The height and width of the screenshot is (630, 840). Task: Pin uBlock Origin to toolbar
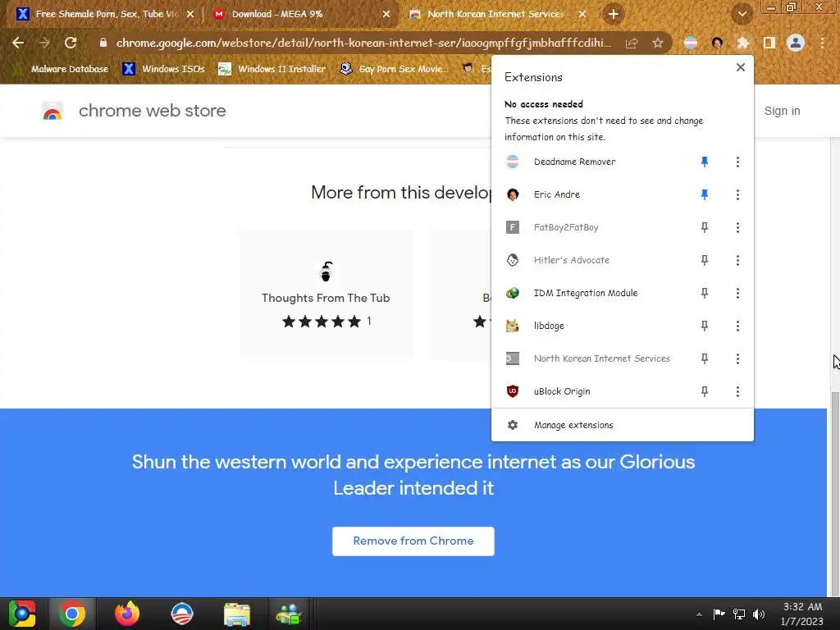pyautogui.click(x=705, y=391)
